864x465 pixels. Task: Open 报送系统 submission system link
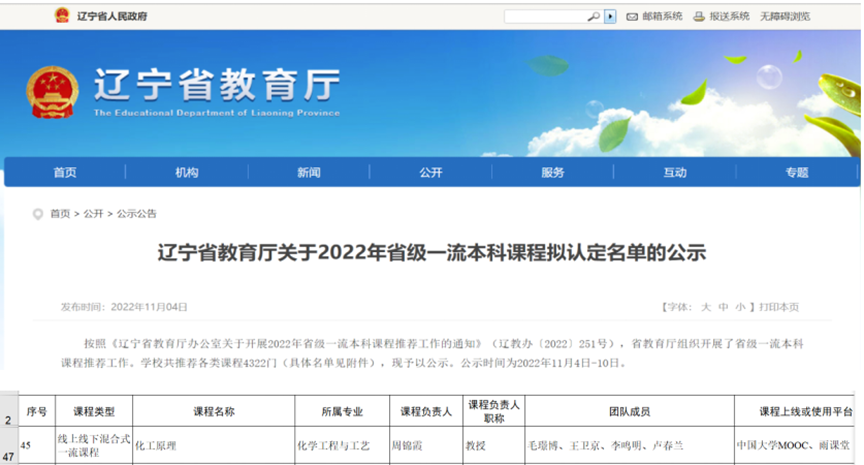pyautogui.click(x=729, y=16)
